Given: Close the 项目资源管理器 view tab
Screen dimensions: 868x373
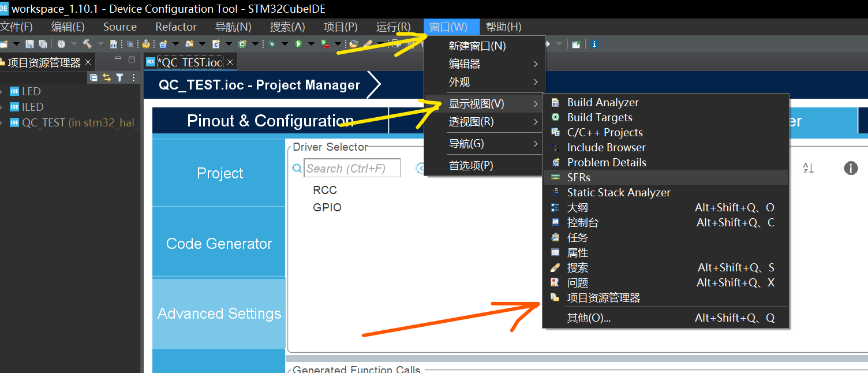Looking at the screenshot, I should point(88,62).
